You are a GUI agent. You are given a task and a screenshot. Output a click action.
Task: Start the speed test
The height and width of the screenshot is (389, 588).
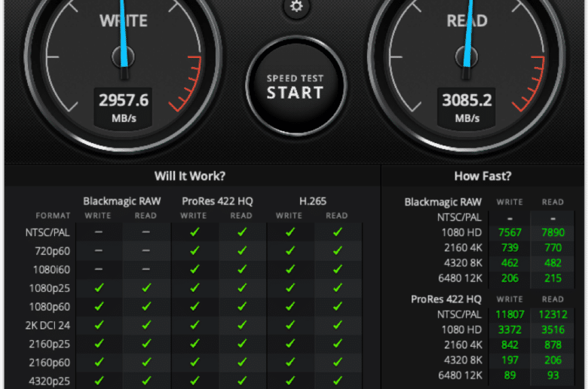[x=296, y=87]
